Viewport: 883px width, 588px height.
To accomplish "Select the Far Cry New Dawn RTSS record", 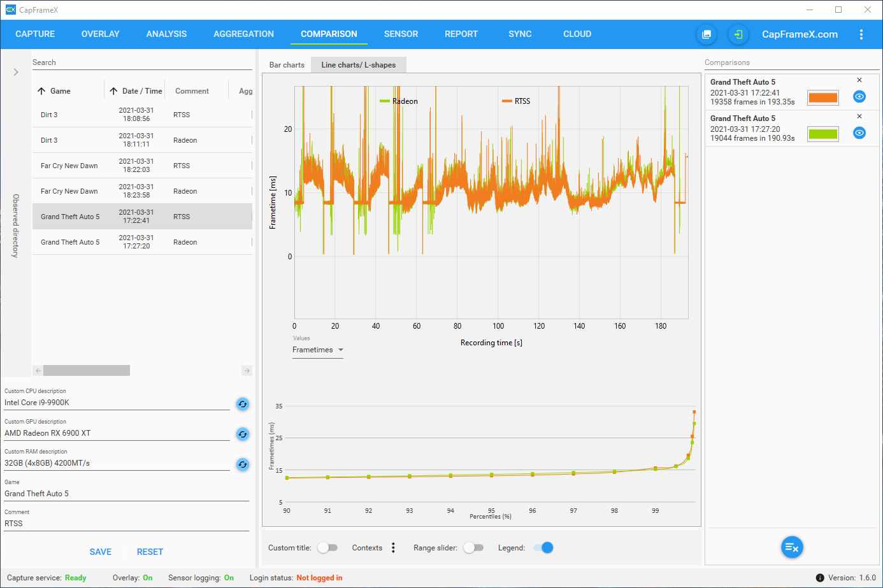I will [142, 166].
